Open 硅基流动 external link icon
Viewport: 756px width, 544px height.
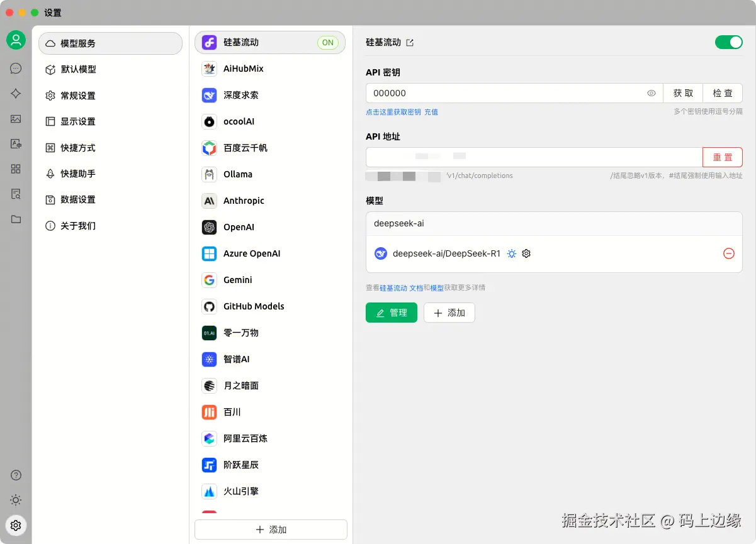coord(410,43)
